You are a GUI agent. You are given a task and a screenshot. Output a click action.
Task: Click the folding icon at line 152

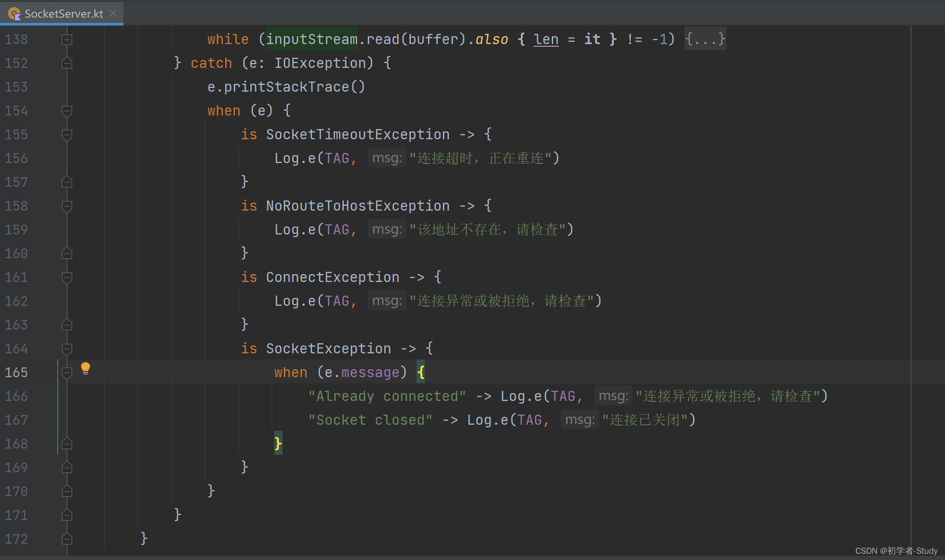click(67, 63)
